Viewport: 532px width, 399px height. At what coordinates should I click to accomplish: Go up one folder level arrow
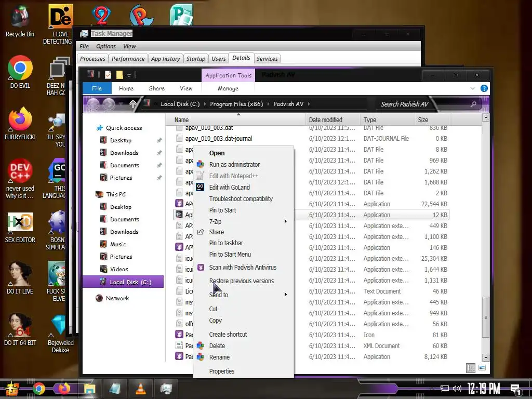[132, 104]
